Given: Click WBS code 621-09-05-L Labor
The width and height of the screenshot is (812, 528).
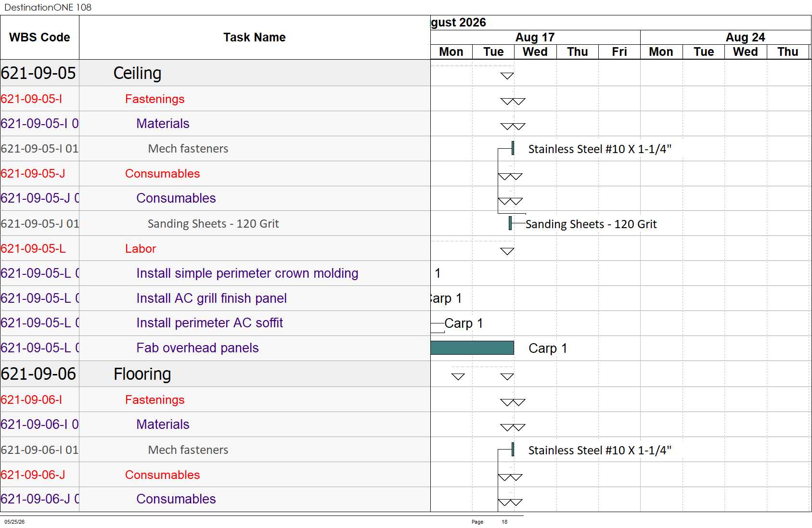Looking at the screenshot, I should 33,248.
